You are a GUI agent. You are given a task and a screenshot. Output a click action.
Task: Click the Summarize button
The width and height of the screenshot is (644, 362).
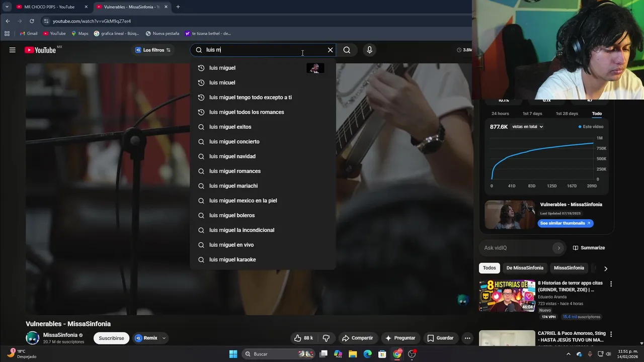coord(589,248)
